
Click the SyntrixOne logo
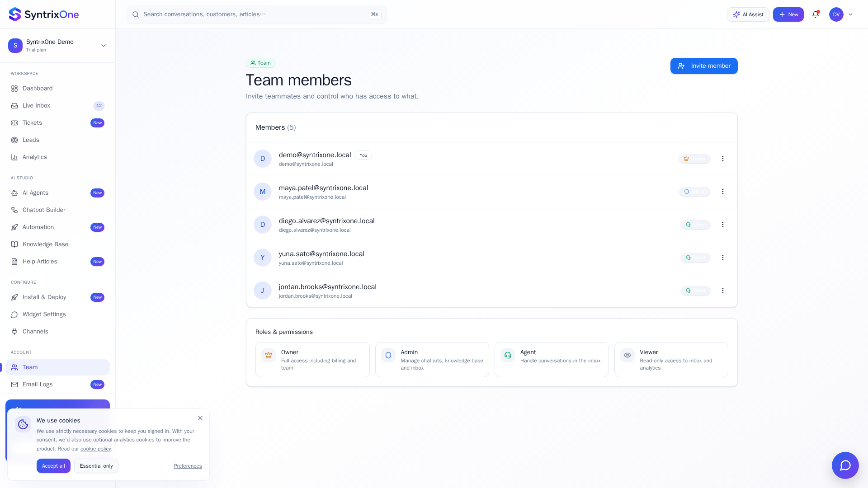click(44, 14)
